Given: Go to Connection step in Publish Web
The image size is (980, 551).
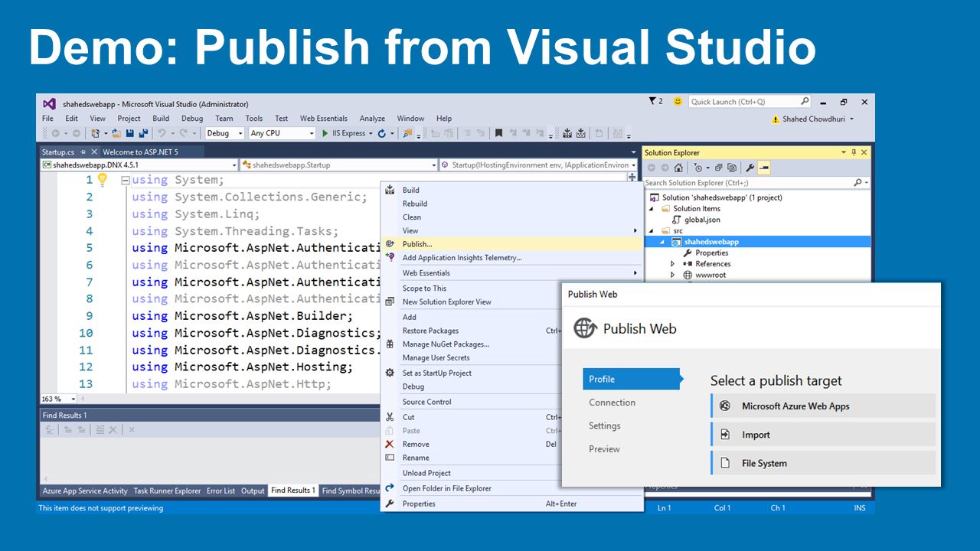Looking at the screenshot, I should (x=612, y=403).
